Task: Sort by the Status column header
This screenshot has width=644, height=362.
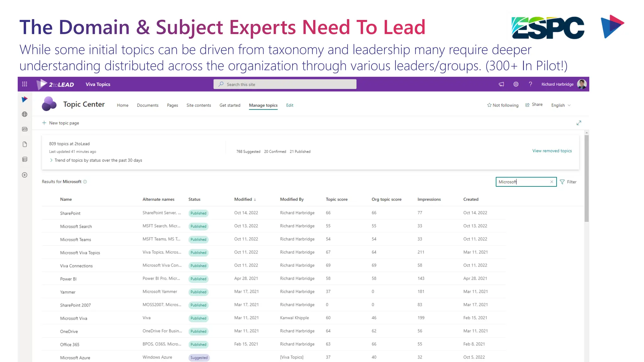Action: (194, 199)
